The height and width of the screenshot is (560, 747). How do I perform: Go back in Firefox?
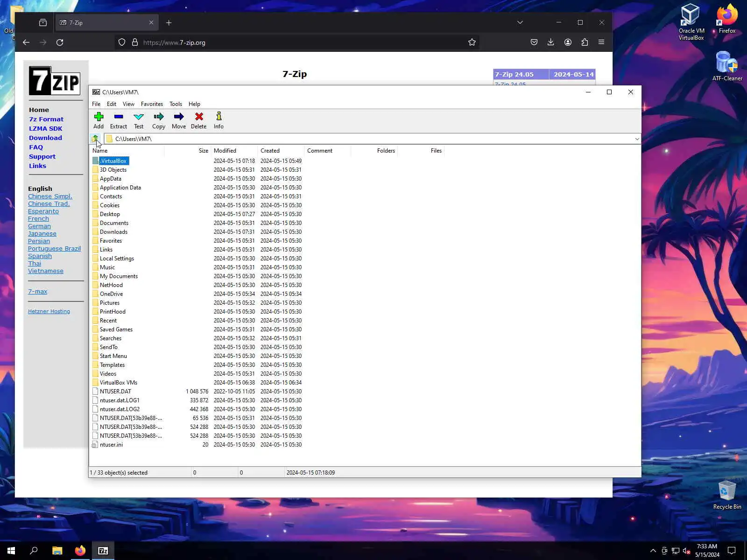tap(26, 42)
